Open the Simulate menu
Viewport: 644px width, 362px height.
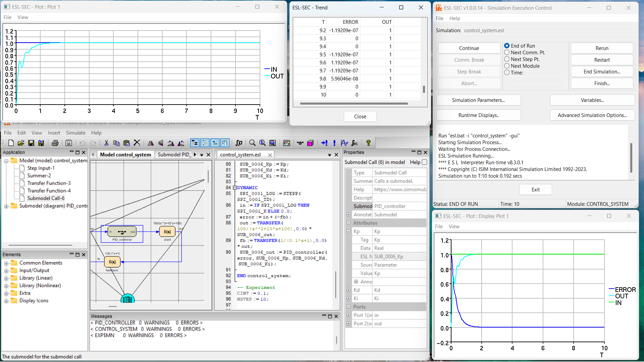coord(75,133)
